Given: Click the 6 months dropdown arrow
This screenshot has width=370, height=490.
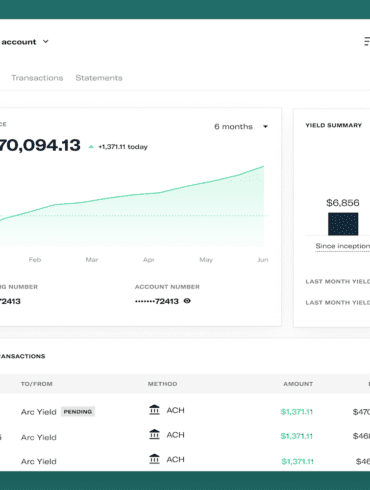Looking at the screenshot, I should 265,127.
